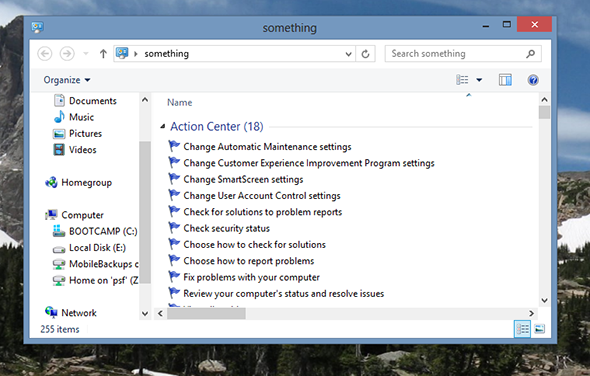
Task: Go up one folder level
Action: coord(103,53)
